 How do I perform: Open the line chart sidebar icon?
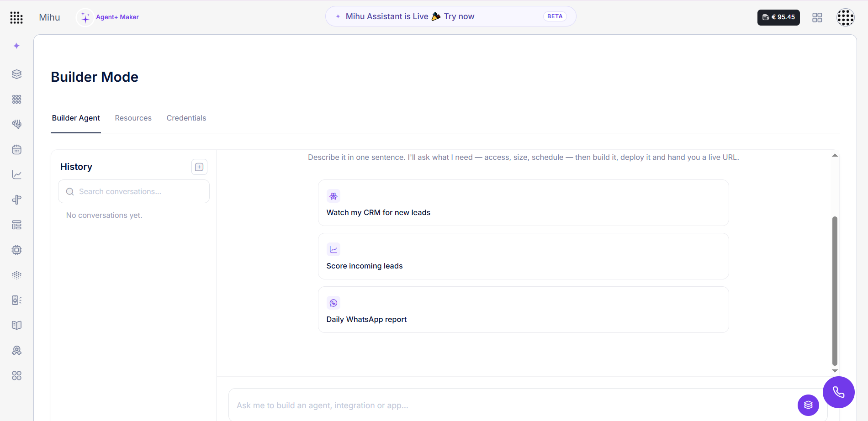point(16,174)
